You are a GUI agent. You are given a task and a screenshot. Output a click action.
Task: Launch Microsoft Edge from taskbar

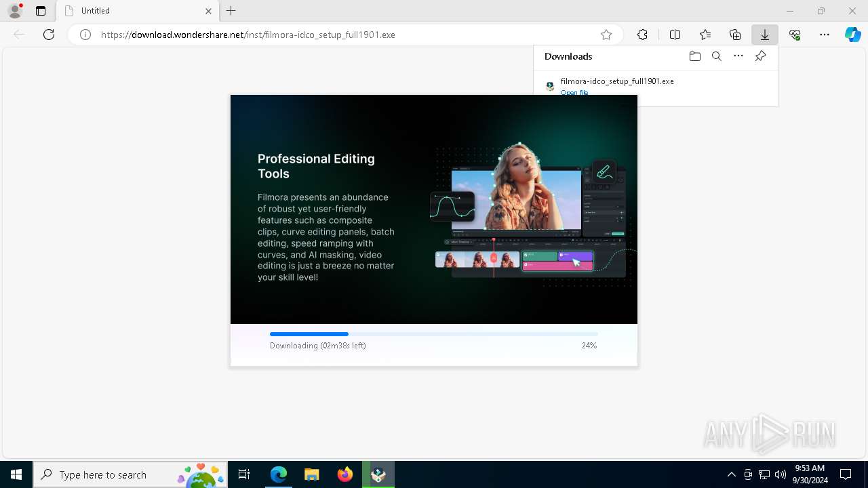point(279,474)
